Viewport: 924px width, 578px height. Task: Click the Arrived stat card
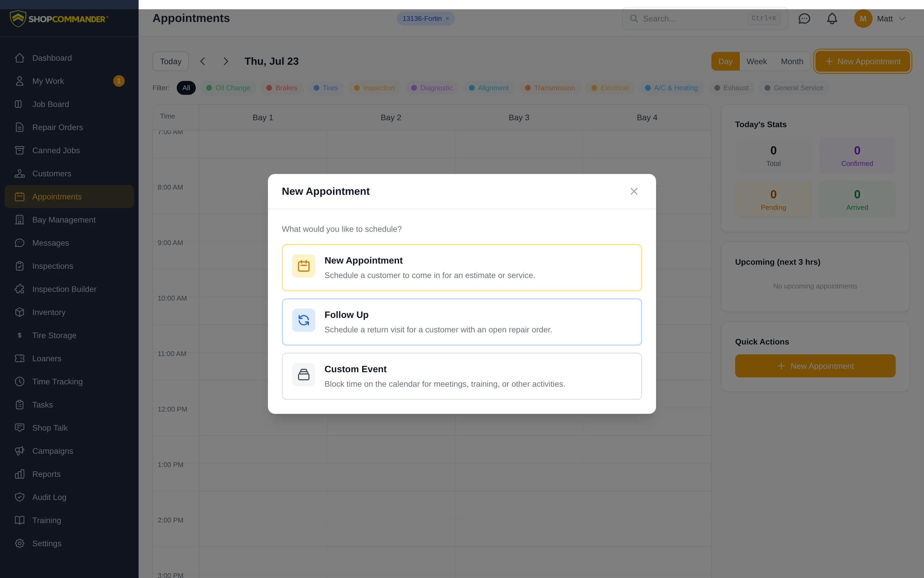click(x=857, y=199)
